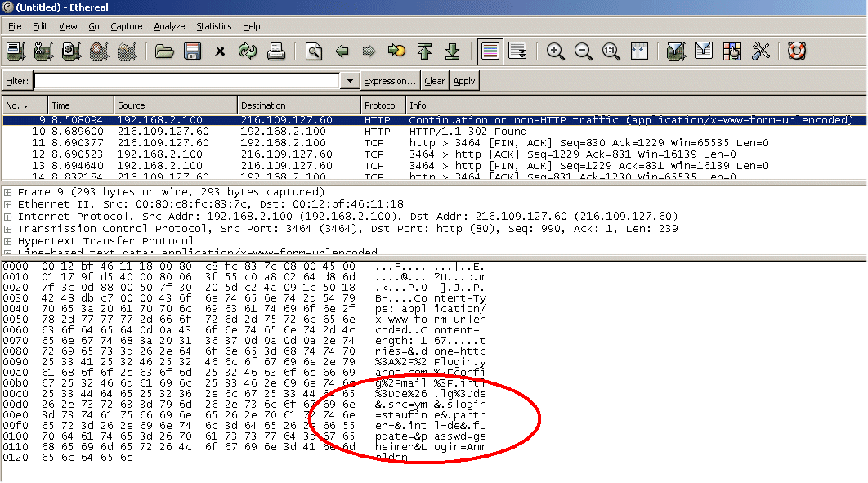Open Help using lifebuoy icon
868x483 pixels.
point(797,51)
